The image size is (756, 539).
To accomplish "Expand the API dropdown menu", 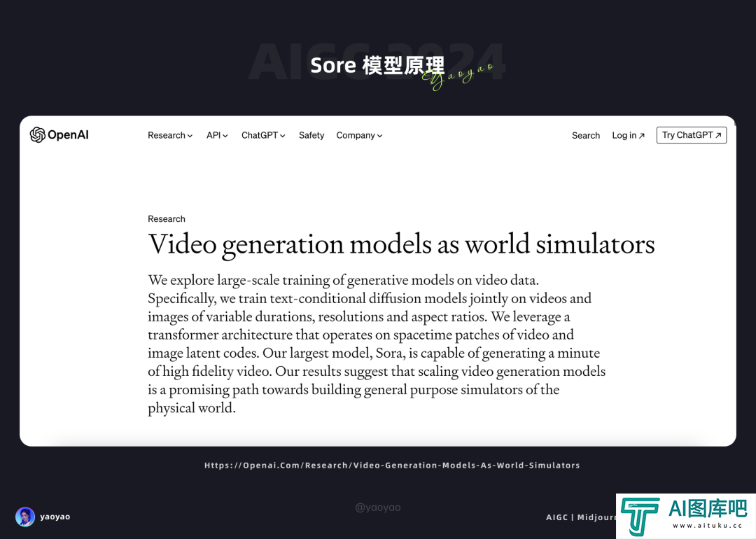I will point(217,136).
